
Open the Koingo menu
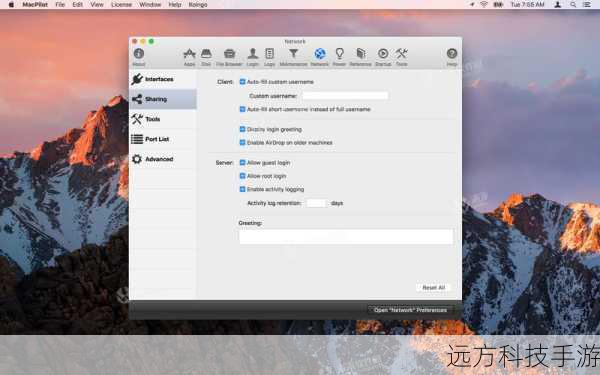pos(198,5)
